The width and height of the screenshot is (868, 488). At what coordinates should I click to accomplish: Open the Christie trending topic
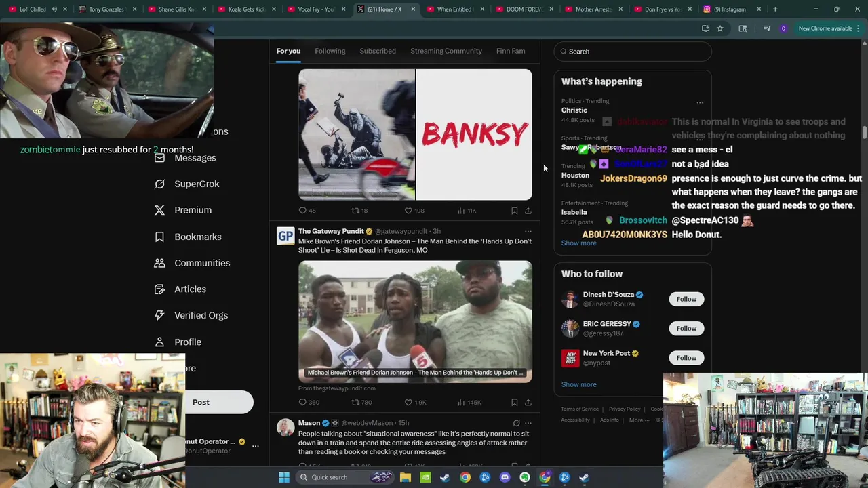[574, 110]
